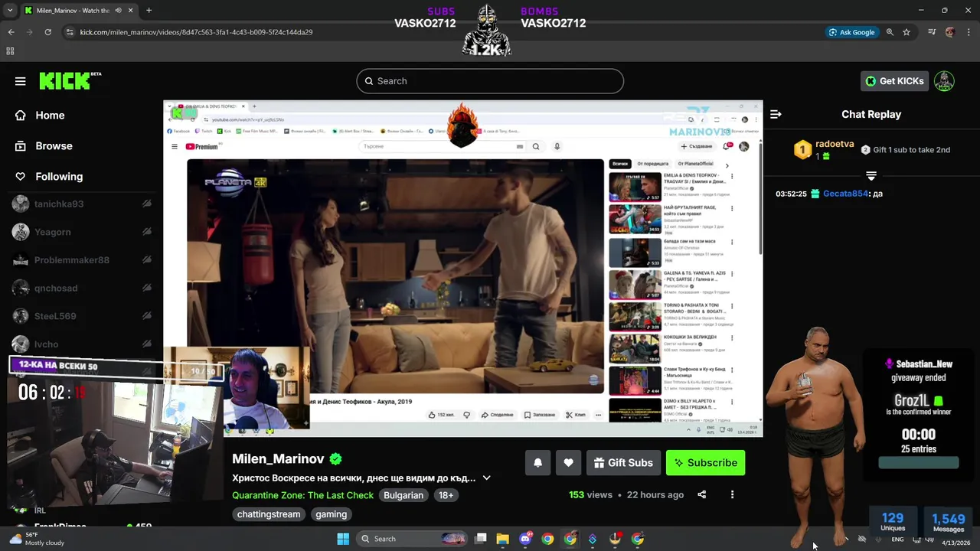Screen dimensions: 980x551
Task: Open browser zoom control icon
Action: (x=890, y=32)
